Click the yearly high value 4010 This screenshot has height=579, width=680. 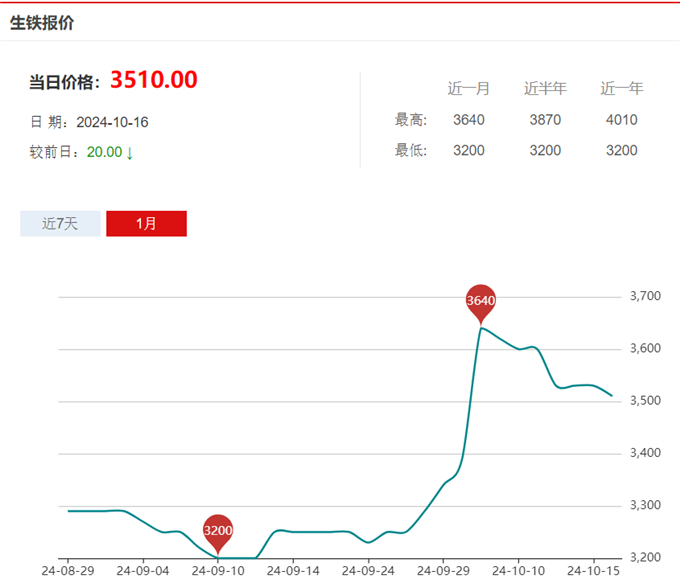[621, 120]
